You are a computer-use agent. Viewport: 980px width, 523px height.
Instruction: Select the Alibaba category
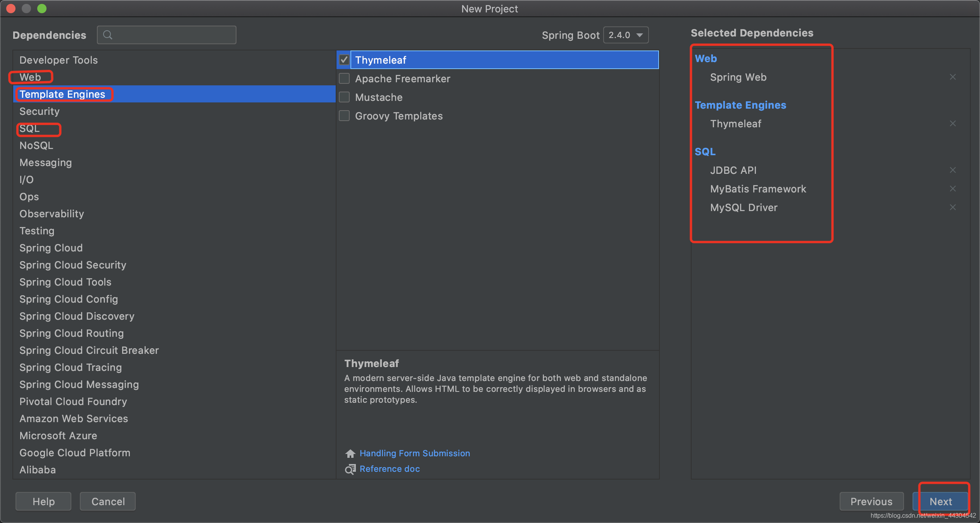(x=174, y=469)
